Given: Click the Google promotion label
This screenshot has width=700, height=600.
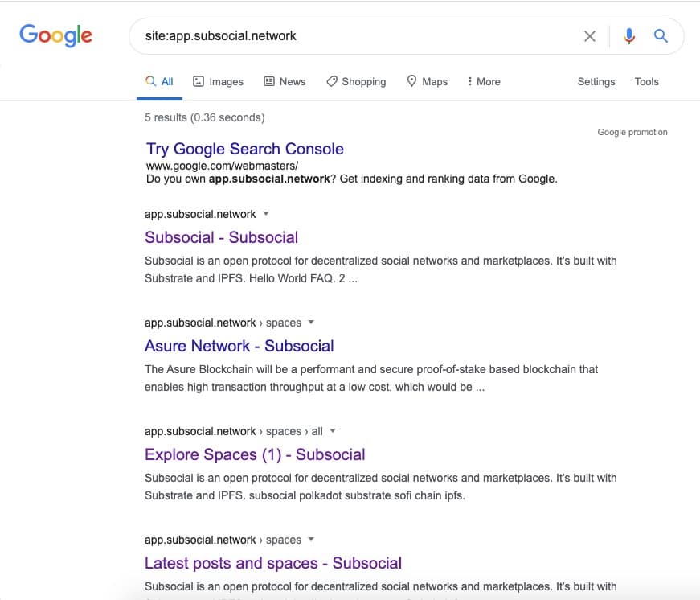Looking at the screenshot, I should click(x=632, y=132).
